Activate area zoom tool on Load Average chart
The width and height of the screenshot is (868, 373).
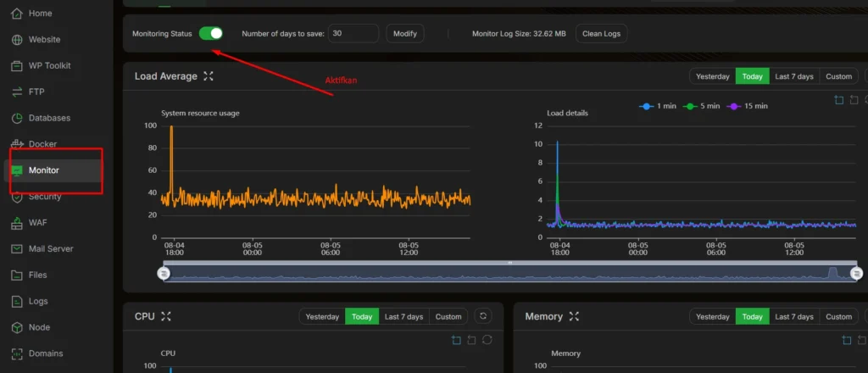click(x=838, y=100)
